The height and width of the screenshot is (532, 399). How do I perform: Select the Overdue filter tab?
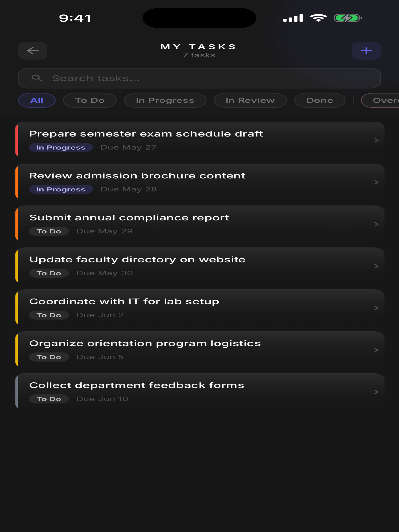380,100
